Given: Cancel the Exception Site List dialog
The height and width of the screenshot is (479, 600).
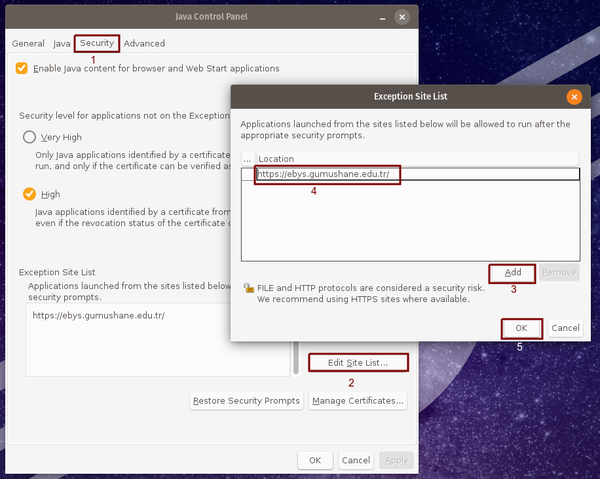Looking at the screenshot, I should coord(564,328).
